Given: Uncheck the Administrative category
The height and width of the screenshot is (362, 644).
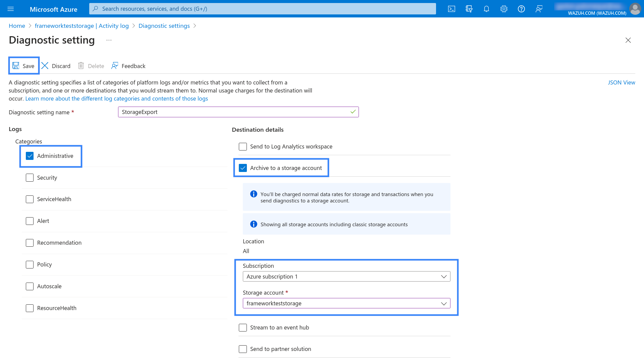Looking at the screenshot, I should [x=30, y=156].
